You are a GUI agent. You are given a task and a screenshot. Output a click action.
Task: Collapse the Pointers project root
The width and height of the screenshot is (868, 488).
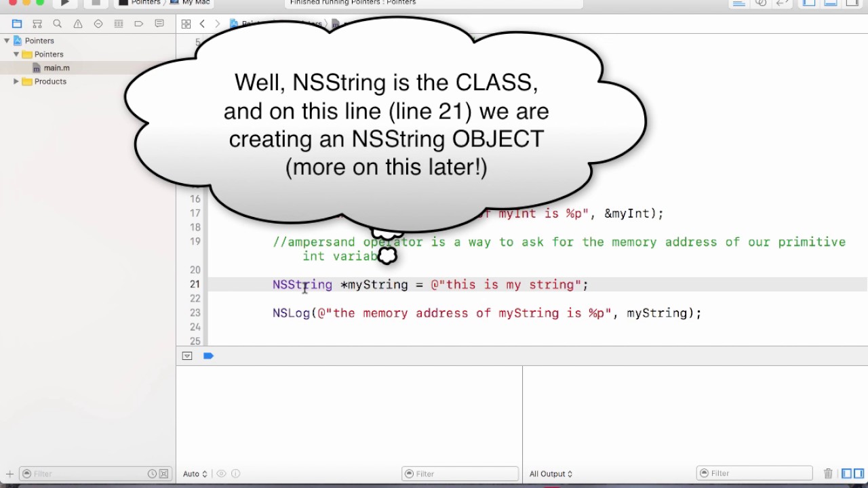click(6, 41)
